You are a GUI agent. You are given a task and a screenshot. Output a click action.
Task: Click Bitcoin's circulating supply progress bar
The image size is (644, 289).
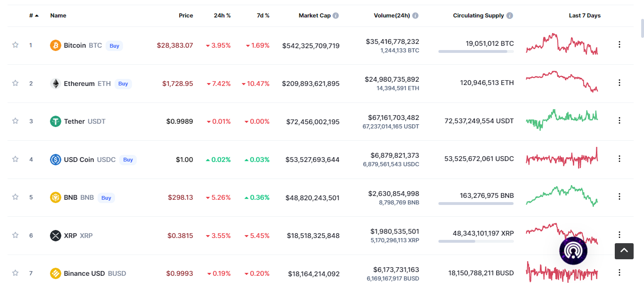pyautogui.click(x=476, y=51)
